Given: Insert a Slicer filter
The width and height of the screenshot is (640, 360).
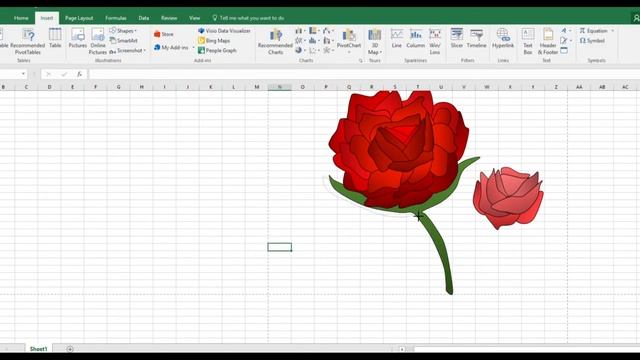Looking at the screenshot, I should [x=457, y=38].
